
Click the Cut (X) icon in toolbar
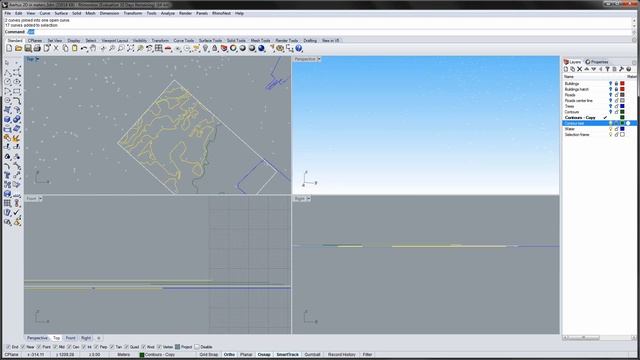(x=56, y=48)
